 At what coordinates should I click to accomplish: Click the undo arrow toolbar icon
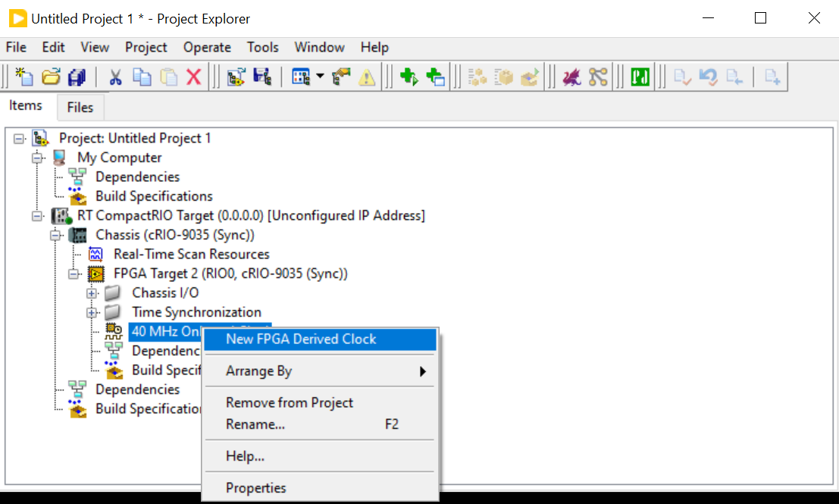[x=708, y=77]
